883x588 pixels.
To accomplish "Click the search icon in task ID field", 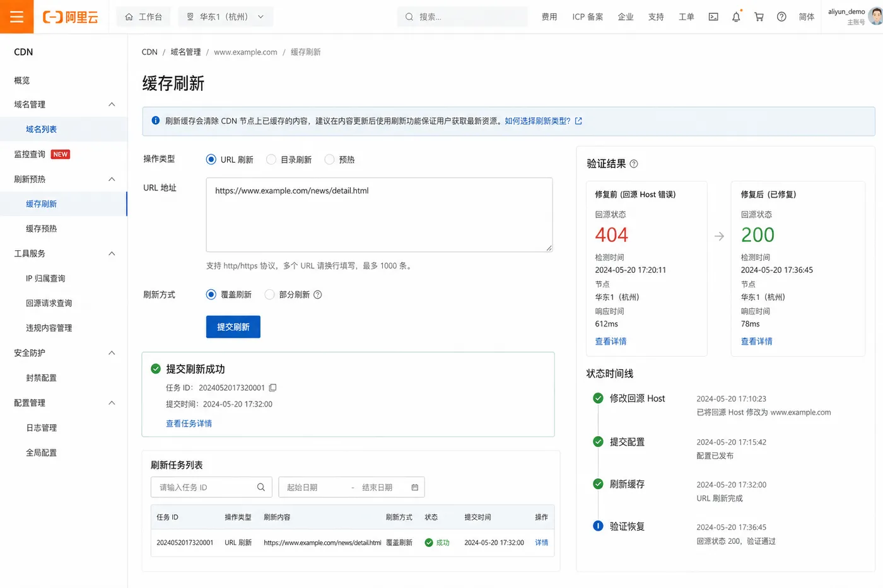I will pyautogui.click(x=261, y=487).
